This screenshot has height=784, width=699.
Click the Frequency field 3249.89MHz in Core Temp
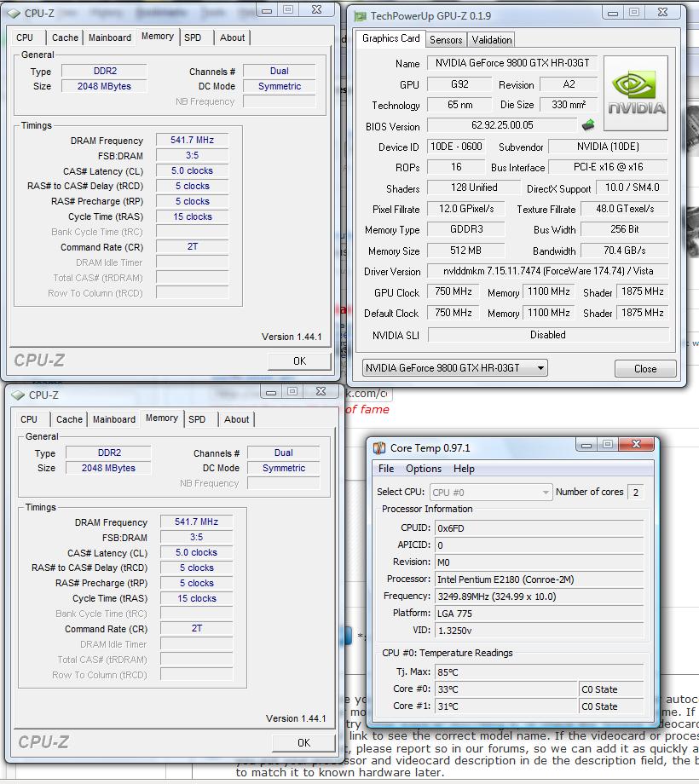click(539, 597)
